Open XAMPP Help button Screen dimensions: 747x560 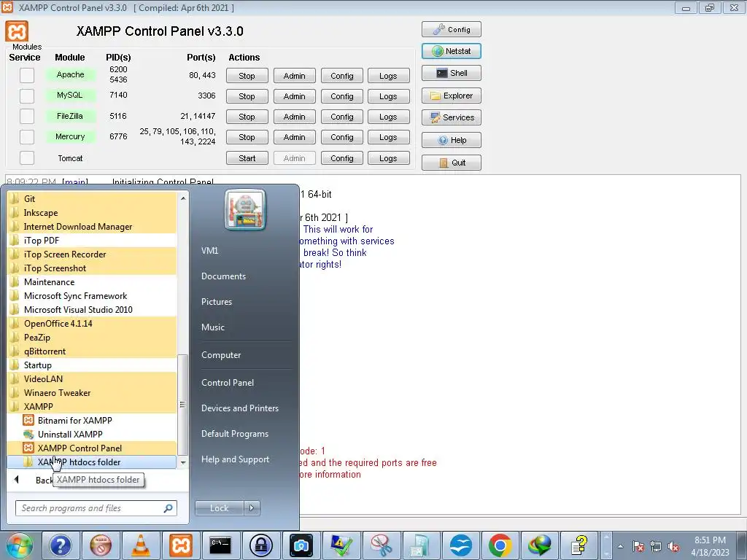pyautogui.click(x=451, y=140)
